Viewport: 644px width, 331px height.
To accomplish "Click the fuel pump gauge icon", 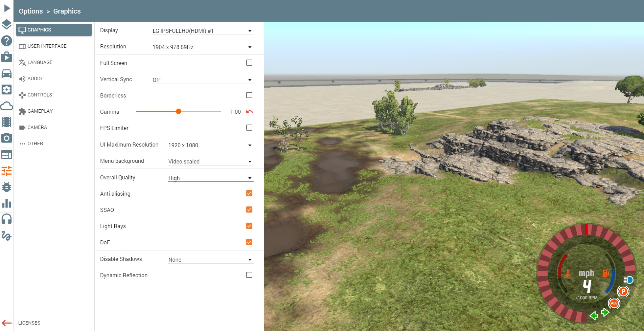I will tap(605, 273).
